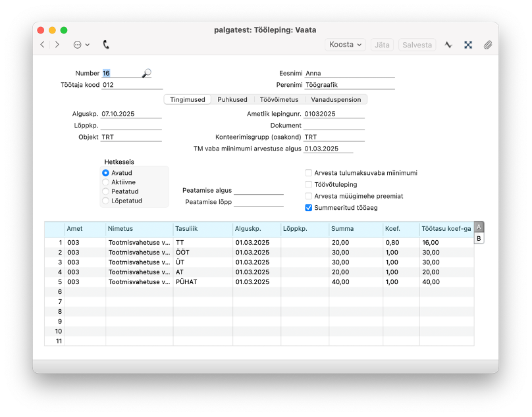
Task: Select the Aktiivne radio button
Action: tap(105, 182)
